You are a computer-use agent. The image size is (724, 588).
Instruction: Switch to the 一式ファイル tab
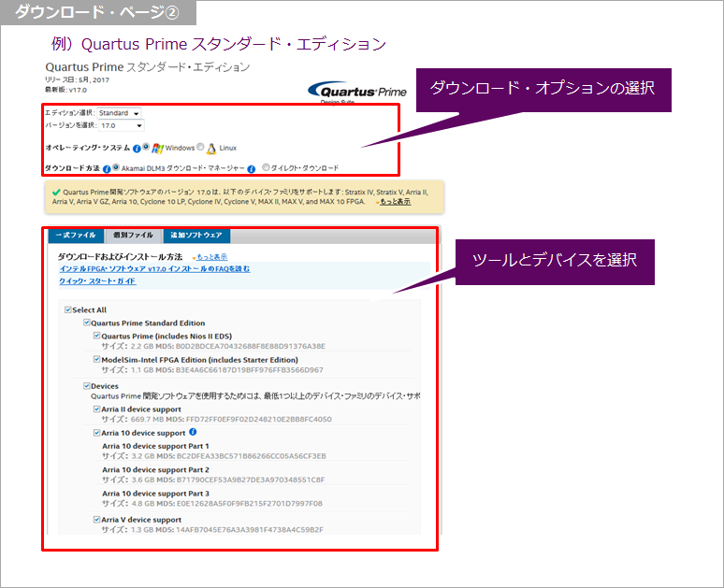pyautogui.click(x=76, y=236)
